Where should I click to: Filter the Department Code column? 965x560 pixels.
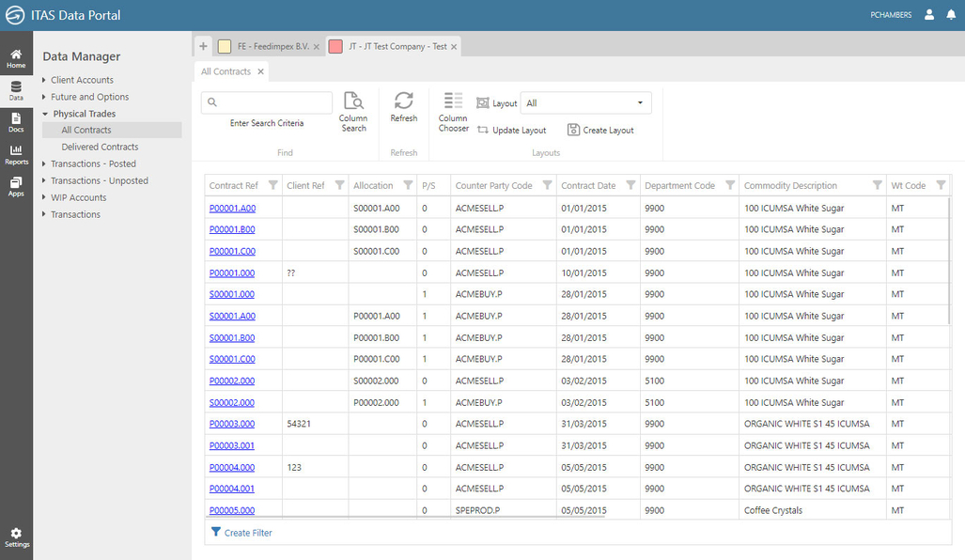(730, 185)
